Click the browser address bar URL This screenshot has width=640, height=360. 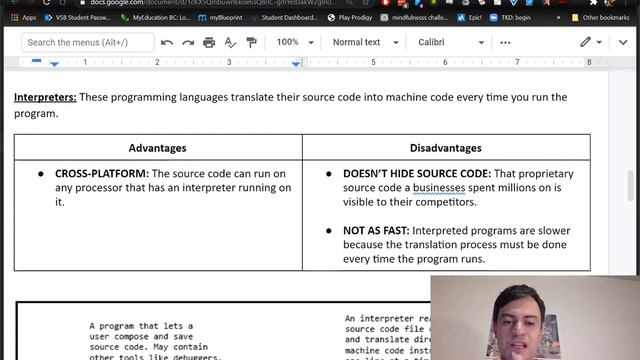pos(212,2)
